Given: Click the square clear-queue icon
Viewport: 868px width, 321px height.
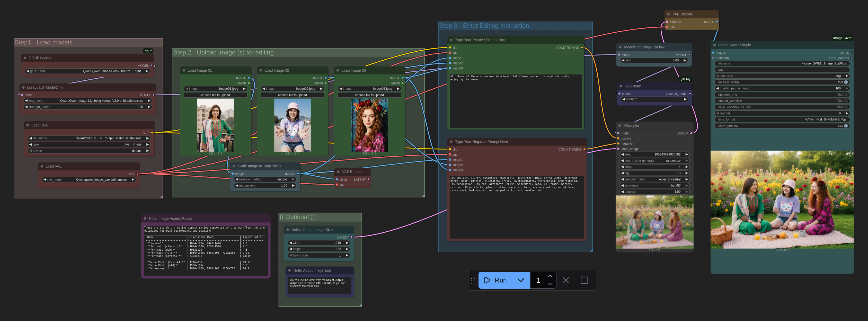Looking at the screenshot, I should (x=584, y=280).
